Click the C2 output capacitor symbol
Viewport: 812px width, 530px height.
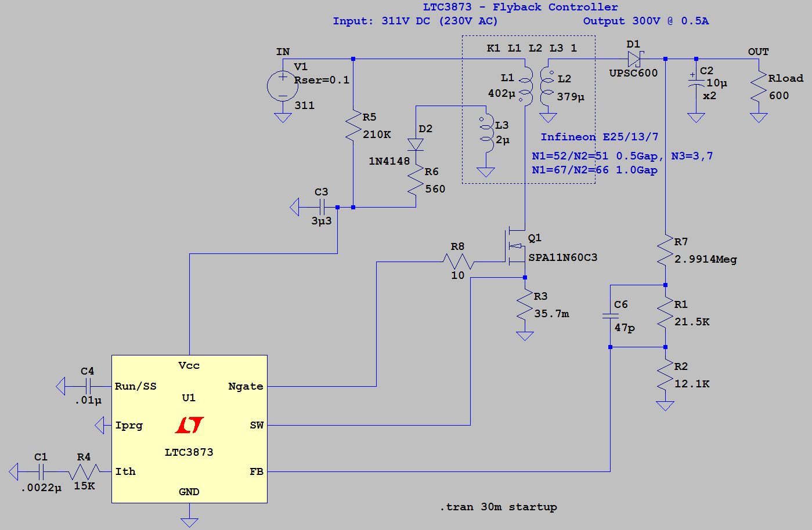coord(696,83)
